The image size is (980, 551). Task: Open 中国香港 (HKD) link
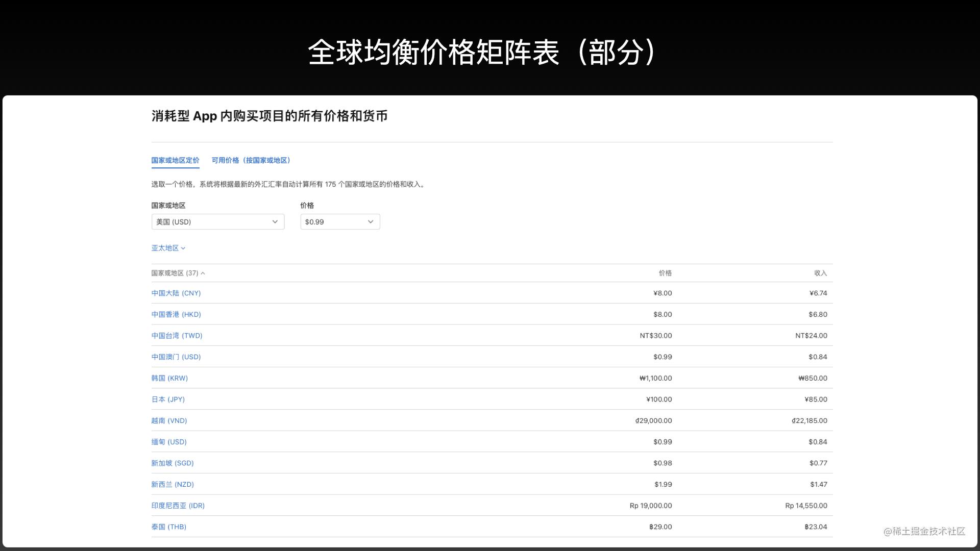tap(176, 314)
